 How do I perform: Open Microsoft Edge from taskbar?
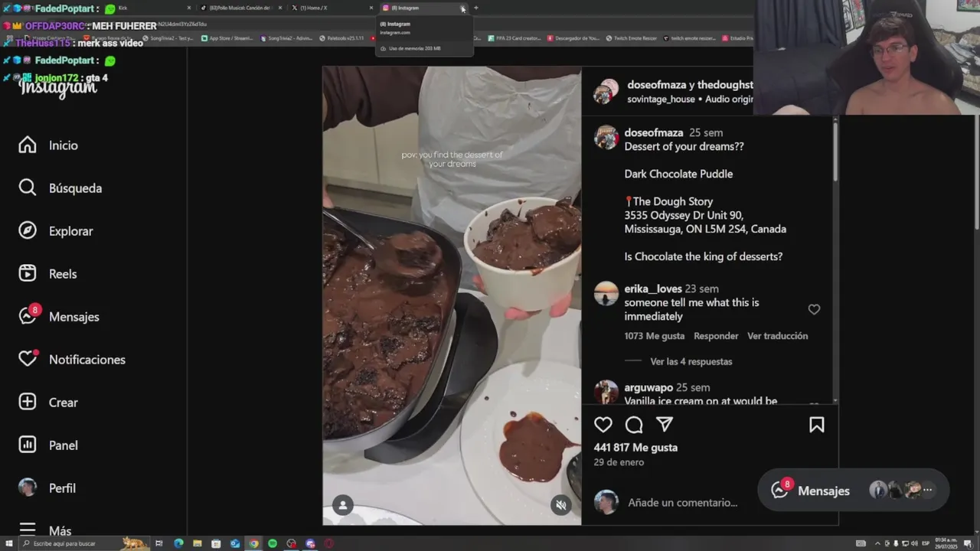[178, 543]
